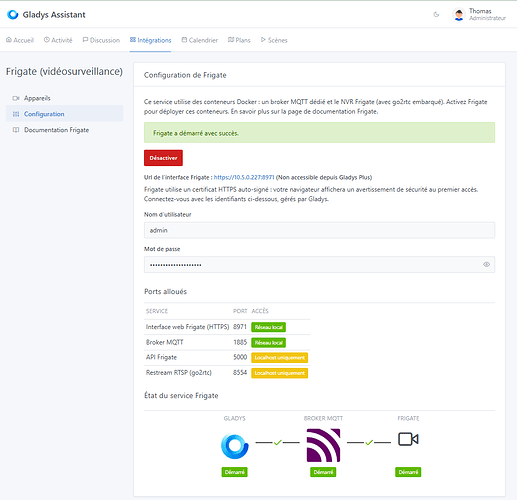Reveal password with the eye icon

[x=486, y=264]
